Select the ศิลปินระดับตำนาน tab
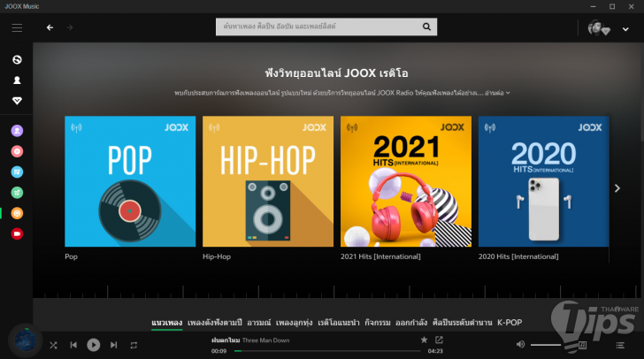This screenshot has height=359, width=644. click(x=462, y=323)
